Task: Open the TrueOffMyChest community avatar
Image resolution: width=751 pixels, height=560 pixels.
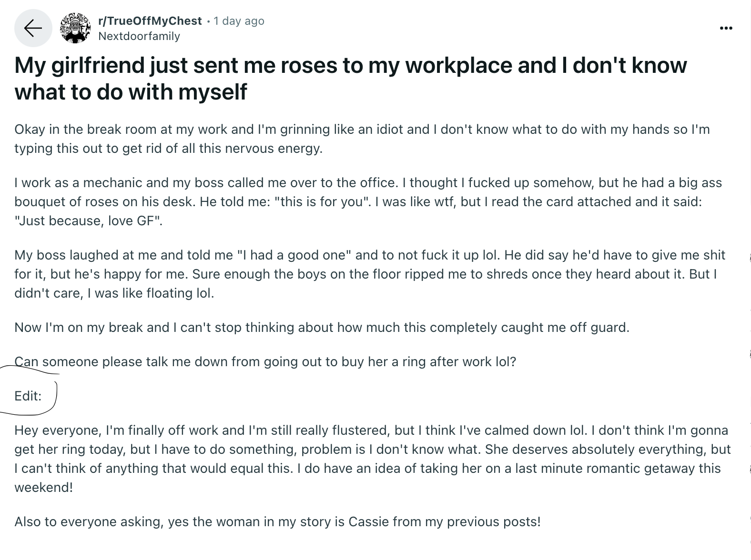Action: [x=75, y=28]
